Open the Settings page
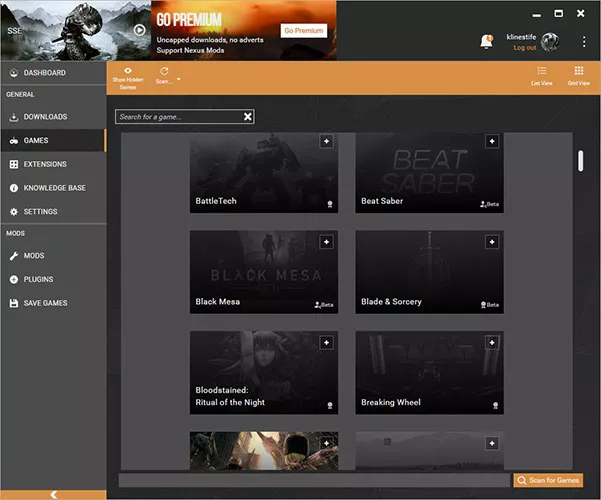 tap(53, 212)
